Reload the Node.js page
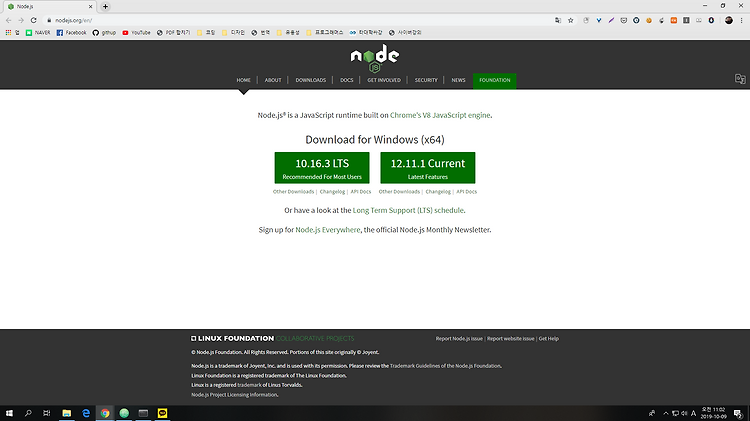The height and width of the screenshot is (421, 750). tap(33, 20)
